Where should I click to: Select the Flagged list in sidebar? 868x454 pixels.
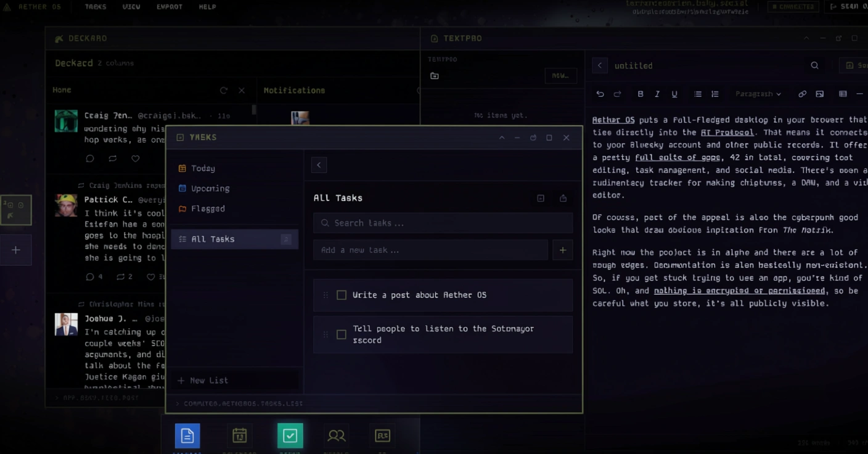click(x=208, y=208)
